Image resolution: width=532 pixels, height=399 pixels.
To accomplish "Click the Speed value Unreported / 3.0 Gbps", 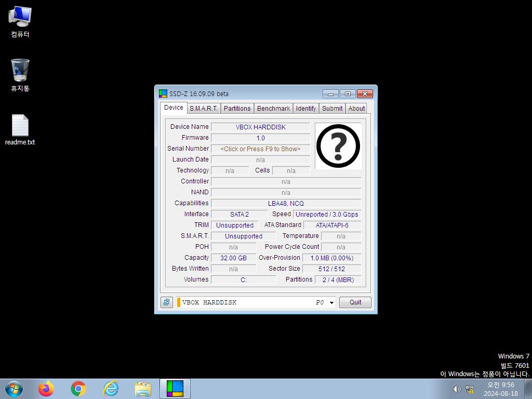I will click(327, 215).
